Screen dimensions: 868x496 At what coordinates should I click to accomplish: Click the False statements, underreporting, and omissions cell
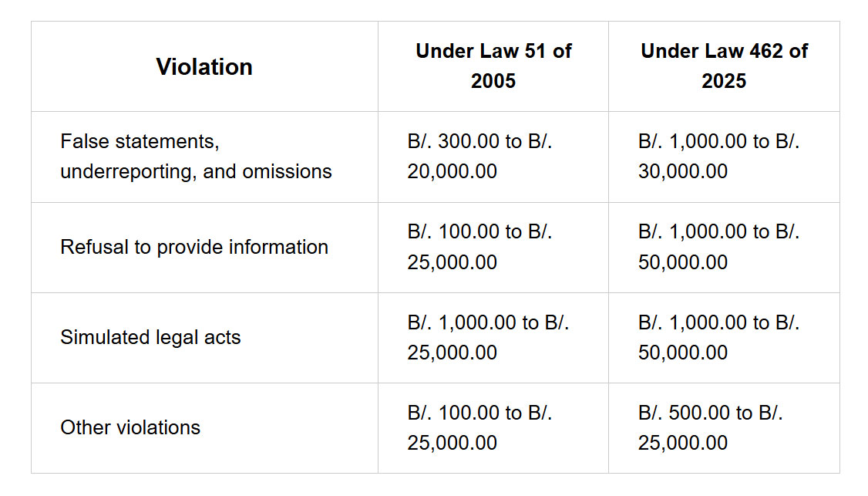[204, 157]
